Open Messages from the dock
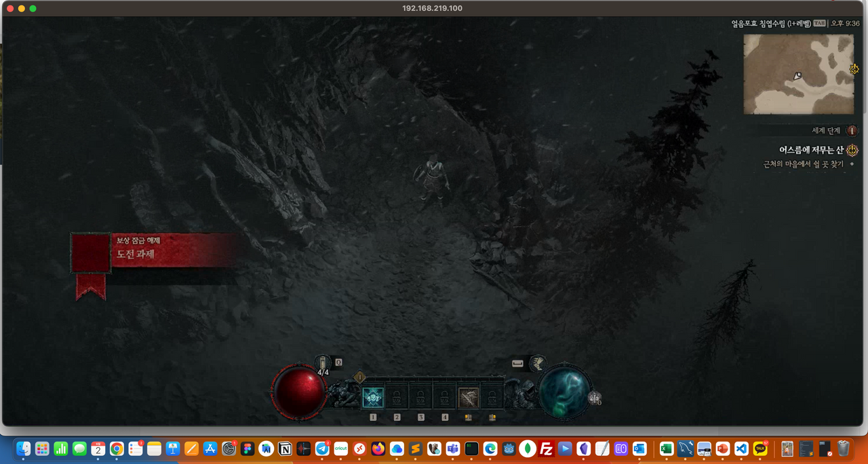 (x=79, y=448)
